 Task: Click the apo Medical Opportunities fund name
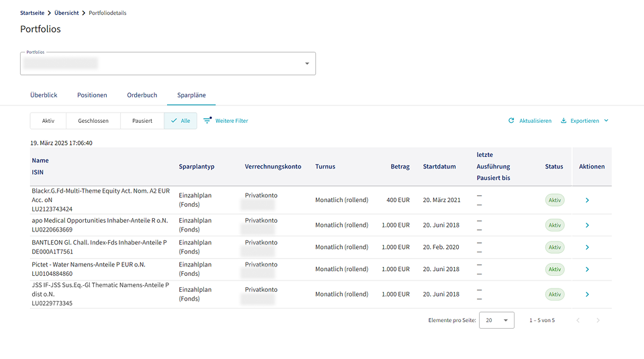click(x=100, y=221)
